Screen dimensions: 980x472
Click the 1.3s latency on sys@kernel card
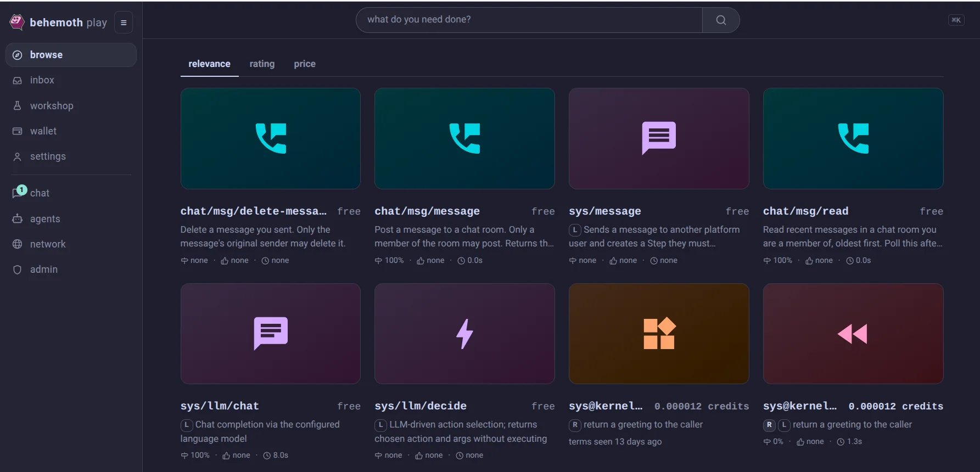coord(849,442)
